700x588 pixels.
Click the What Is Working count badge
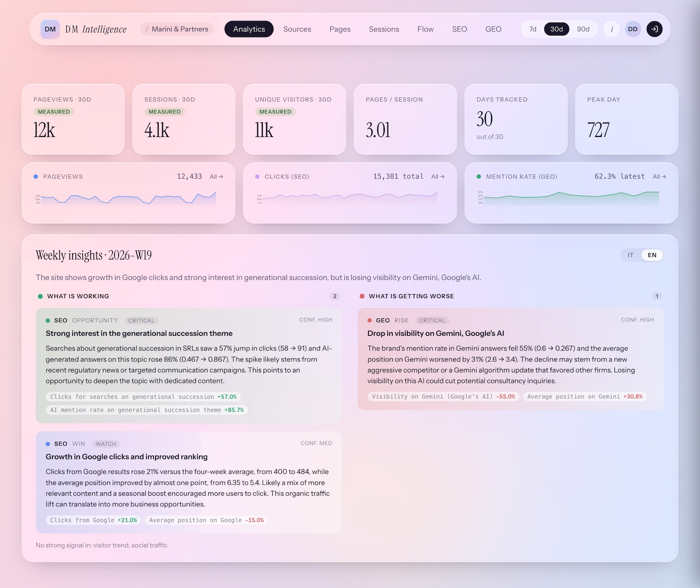pyautogui.click(x=335, y=296)
